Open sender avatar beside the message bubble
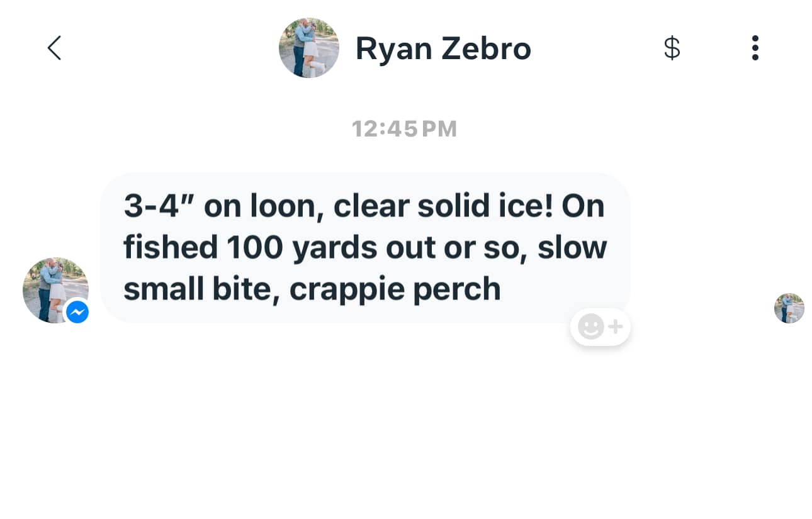 click(55, 290)
